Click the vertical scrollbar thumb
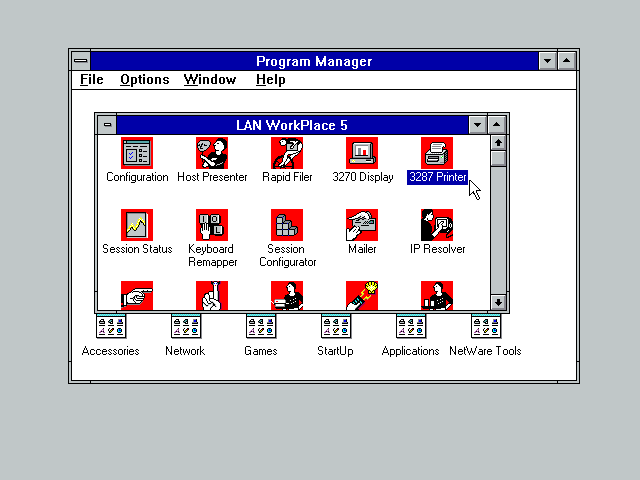Image resolution: width=640 pixels, height=480 pixels. 498,158
